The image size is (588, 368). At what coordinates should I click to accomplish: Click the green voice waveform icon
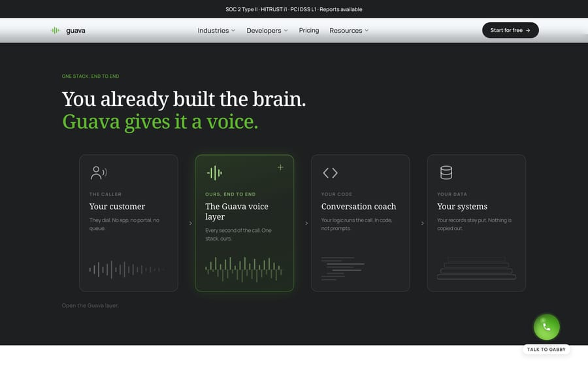[214, 173]
